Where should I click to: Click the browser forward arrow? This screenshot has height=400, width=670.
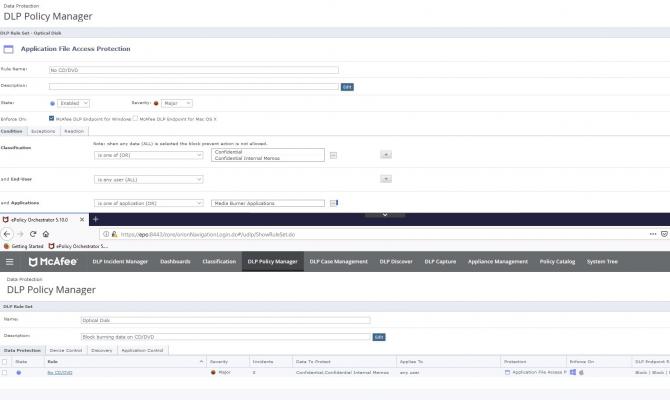[x=20, y=234]
